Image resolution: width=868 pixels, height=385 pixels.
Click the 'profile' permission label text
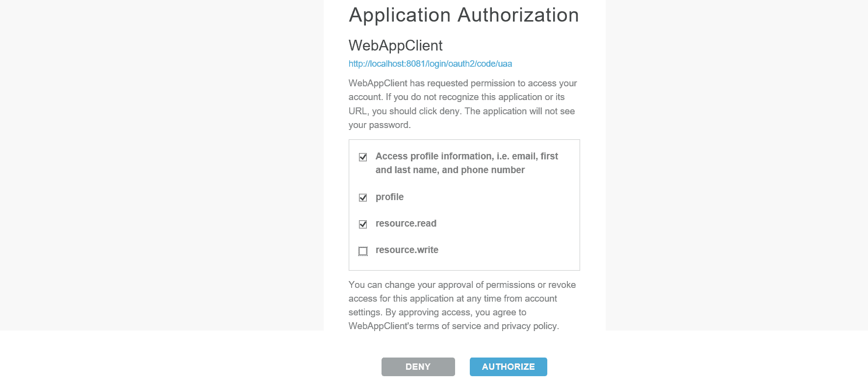pyautogui.click(x=389, y=197)
